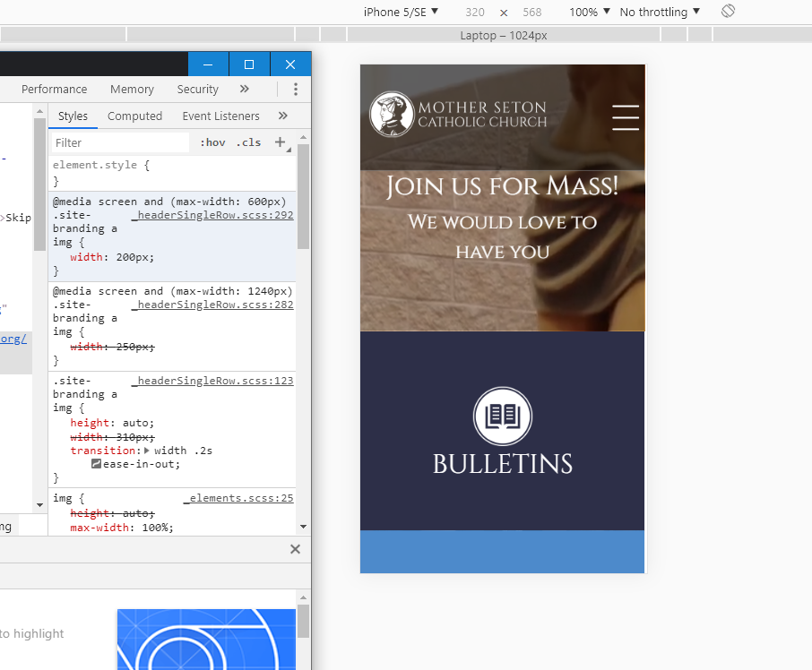Open the hamburger menu on the mobile site
The image size is (812, 670).
pos(625,117)
